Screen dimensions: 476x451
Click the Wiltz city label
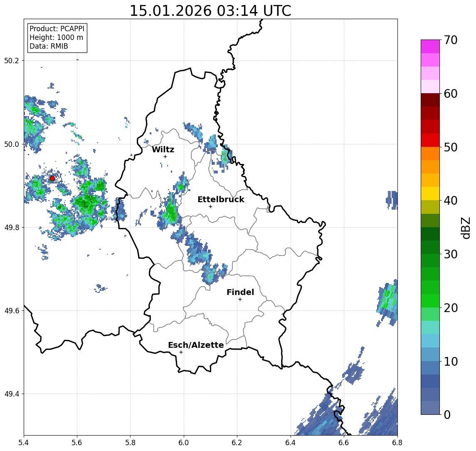163,149
